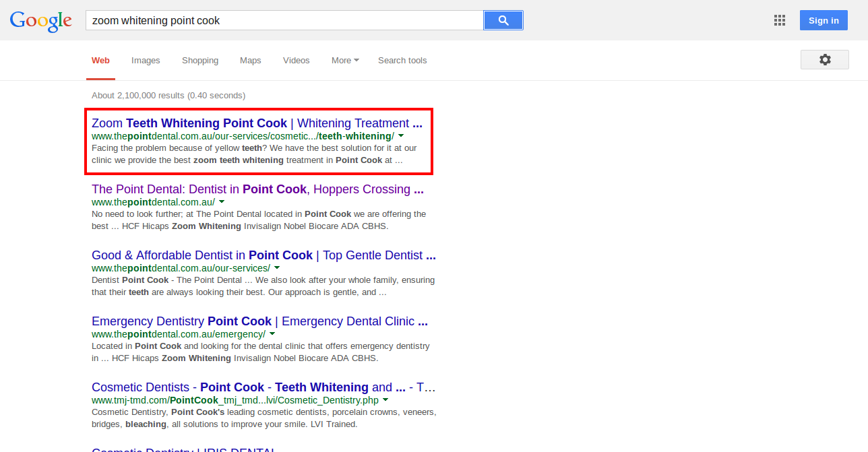Click snippet starting 'Cosmetic Dentistry, Point Cook's leading'

pyautogui.click(x=264, y=418)
